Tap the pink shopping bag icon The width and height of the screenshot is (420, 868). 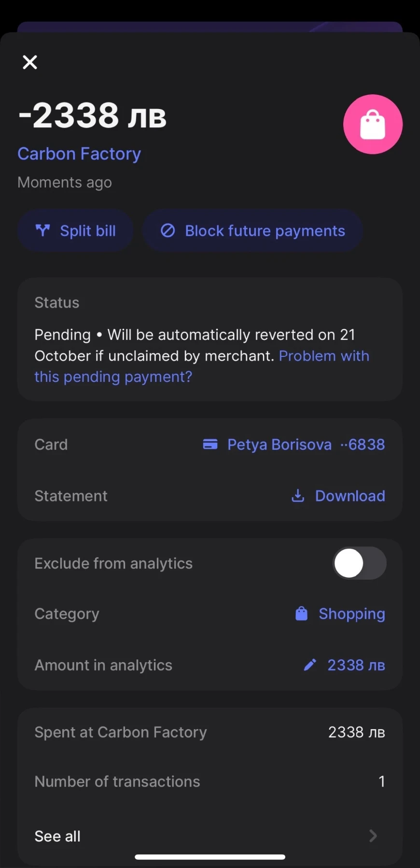pyautogui.click(x=373, y=124)
